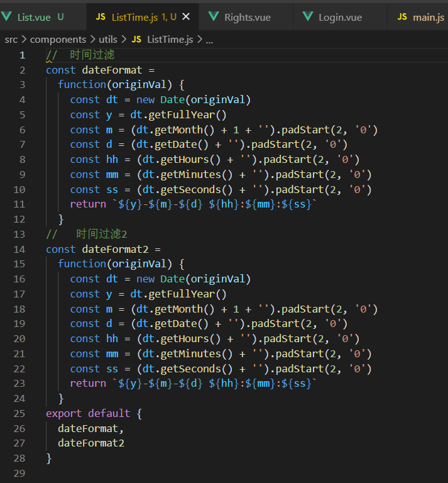Open the src breadcrumb dropdown
The image size is (448, 483).
point(11,39)
